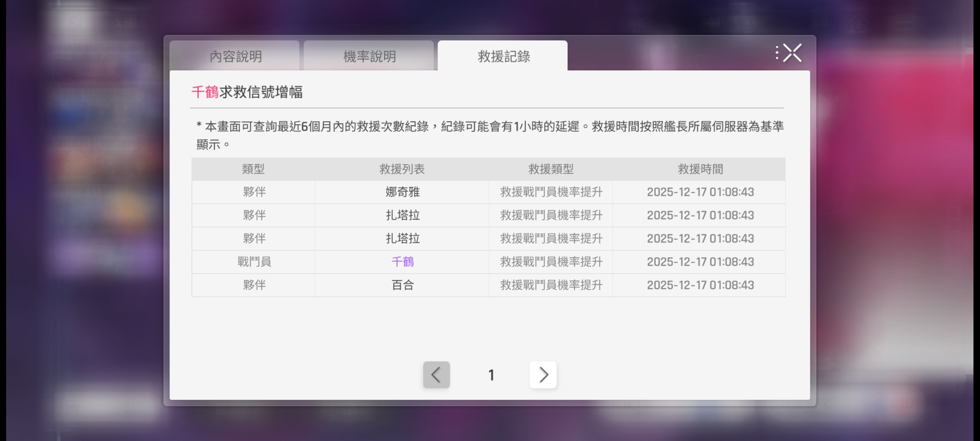Click the 戰鬥員 type cell
Screen dimensions: 980x441
(254, 262)
